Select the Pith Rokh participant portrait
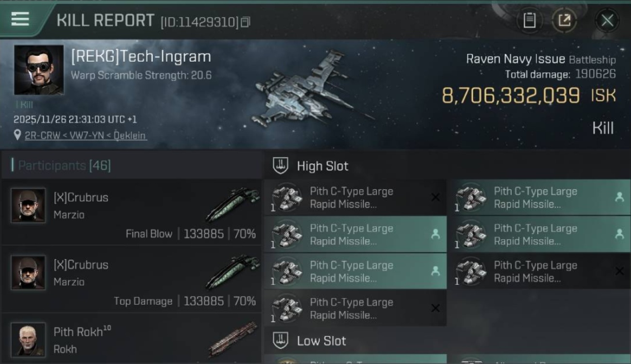 pos(28,339)
